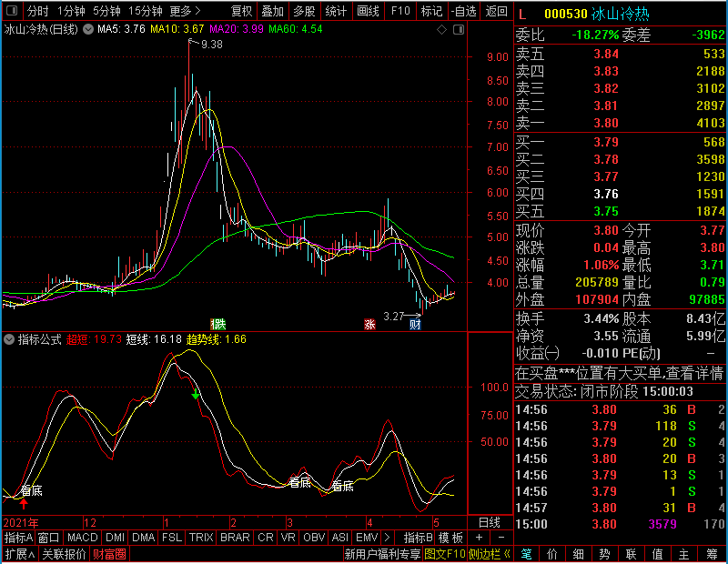The width and height of the screenshot is (728, 564).
Task: Open the 模板 template menu
Action: (450, 538)
